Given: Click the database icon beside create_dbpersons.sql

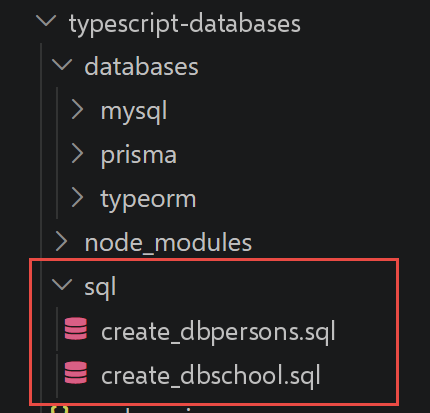Looking at the screenshot, I should tap(76, 329).
